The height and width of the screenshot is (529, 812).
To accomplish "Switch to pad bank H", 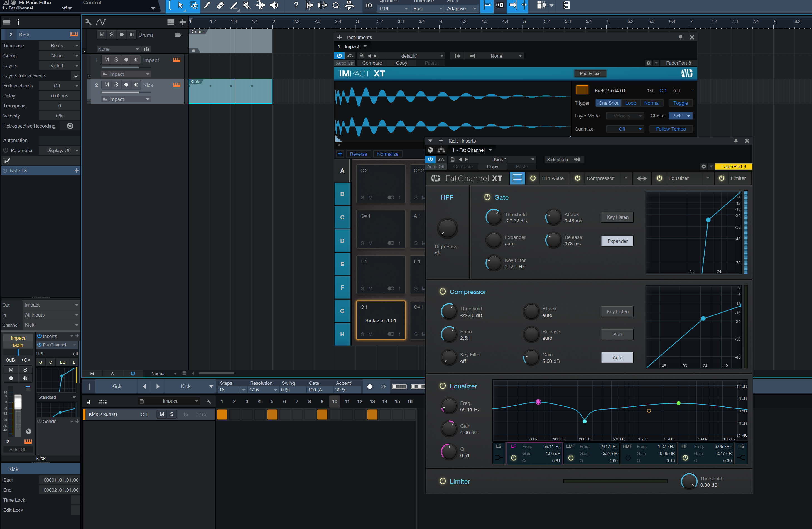I will click(342, 334).
